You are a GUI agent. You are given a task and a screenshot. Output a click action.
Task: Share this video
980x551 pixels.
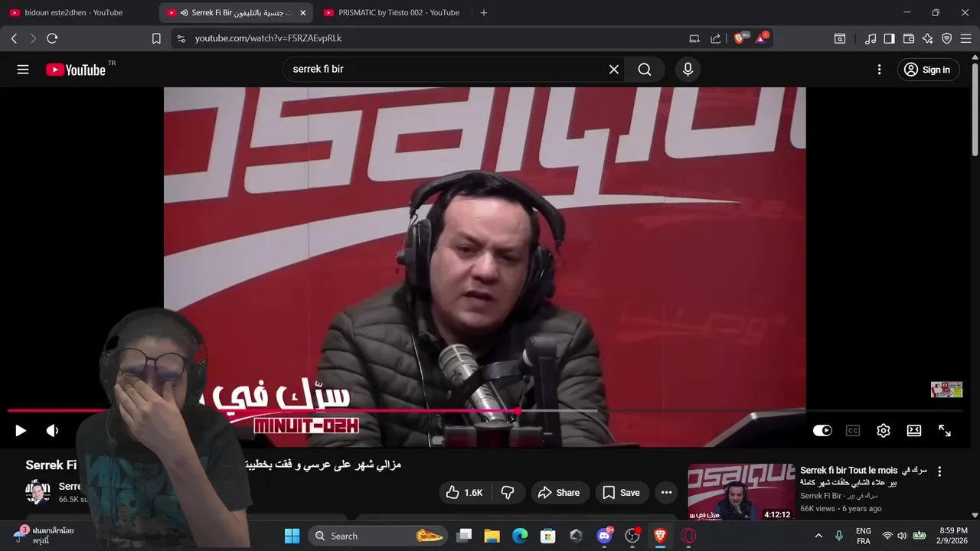pos(560,493)
